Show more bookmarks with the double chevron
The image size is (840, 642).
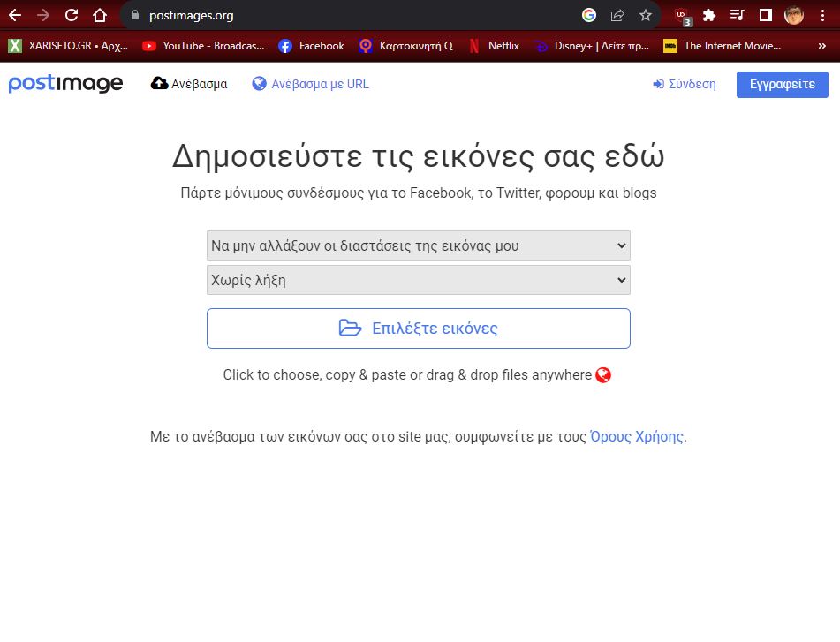point(821,46)
